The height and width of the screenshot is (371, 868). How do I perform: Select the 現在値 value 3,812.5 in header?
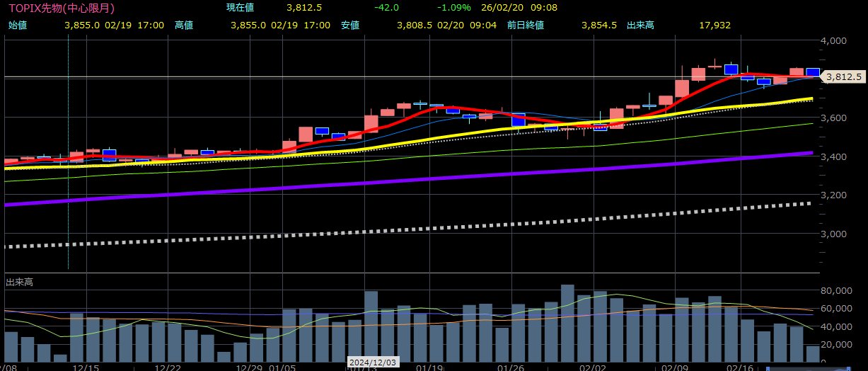[304, 8]
